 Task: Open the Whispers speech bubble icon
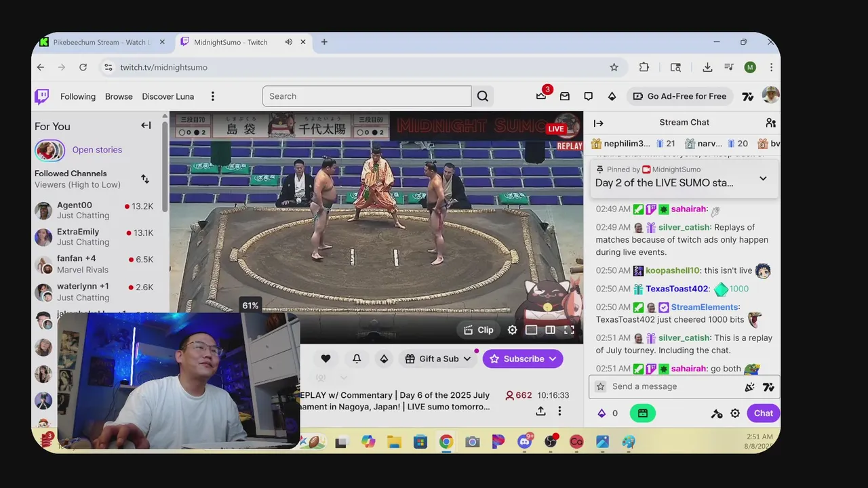(x=588, y=96)
